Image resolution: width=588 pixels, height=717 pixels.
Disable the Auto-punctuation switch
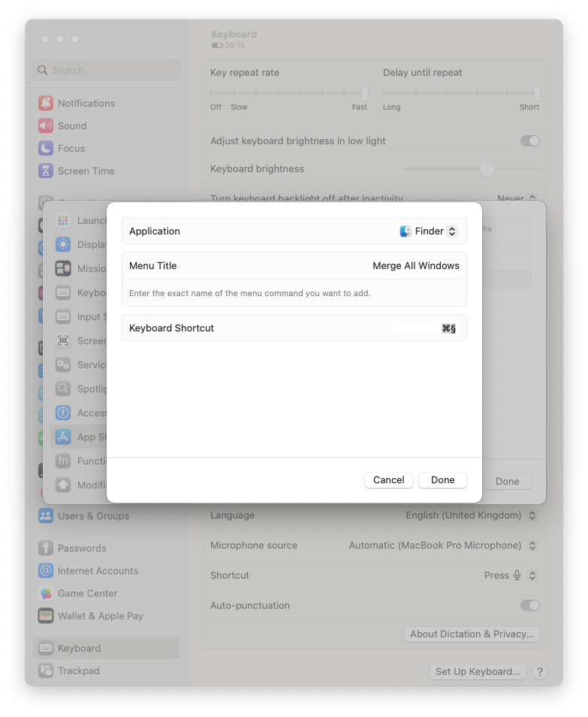[x=529, y=605]
